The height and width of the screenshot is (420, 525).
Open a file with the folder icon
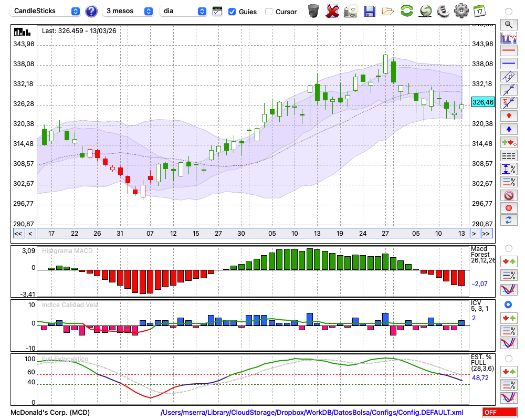[x=388, y=12]
